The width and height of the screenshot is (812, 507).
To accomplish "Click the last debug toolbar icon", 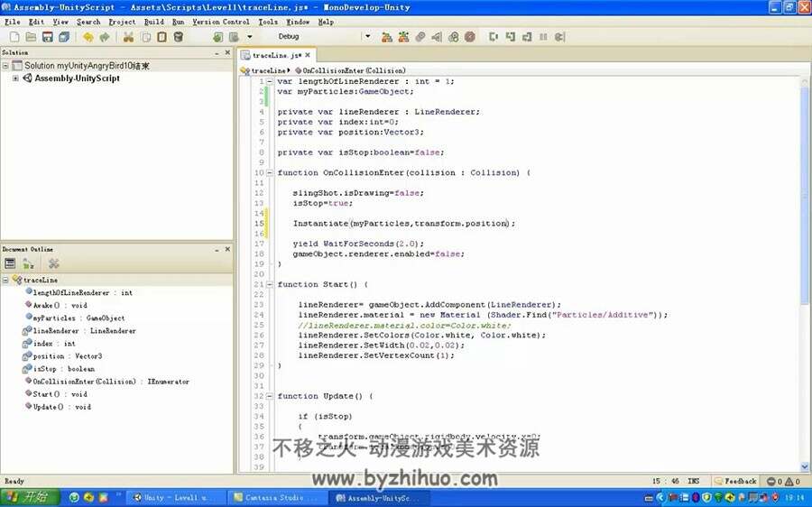I will [559, 37].
